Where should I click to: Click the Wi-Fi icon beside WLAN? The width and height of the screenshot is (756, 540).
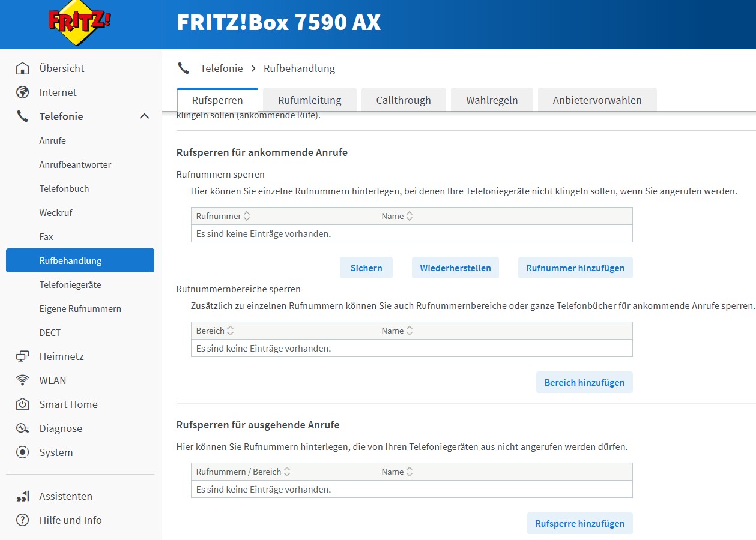click(x=22, y=380)
